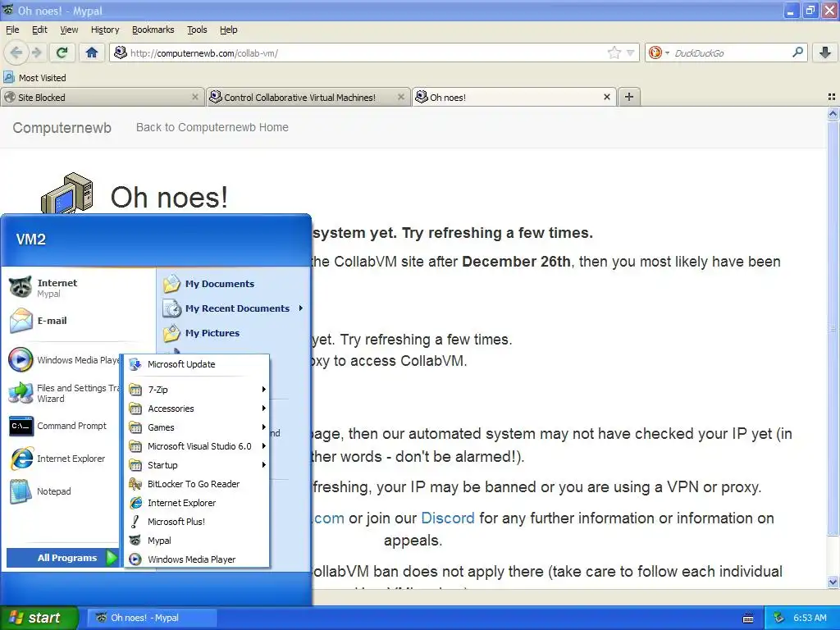This screenshot has width=840, height=630.
Task: Open Files and Settings Transfer Wizard
Action: 63,393
